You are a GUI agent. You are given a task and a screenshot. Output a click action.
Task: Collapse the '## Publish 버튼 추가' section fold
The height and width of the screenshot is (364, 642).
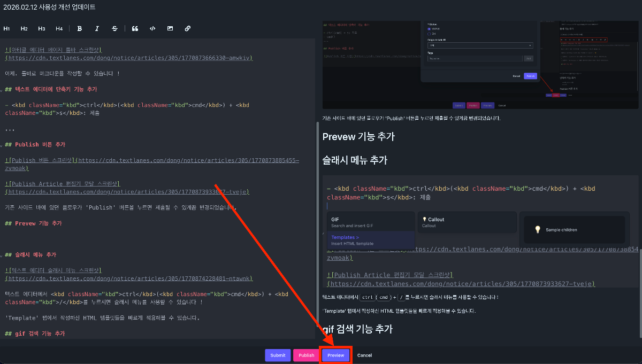[2, 145]
